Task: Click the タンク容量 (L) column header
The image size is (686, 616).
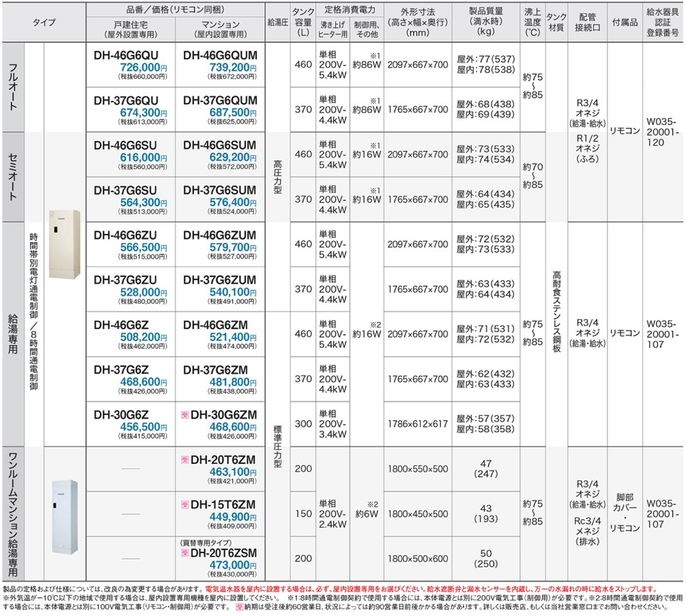Action: click(x=303, y=23)
